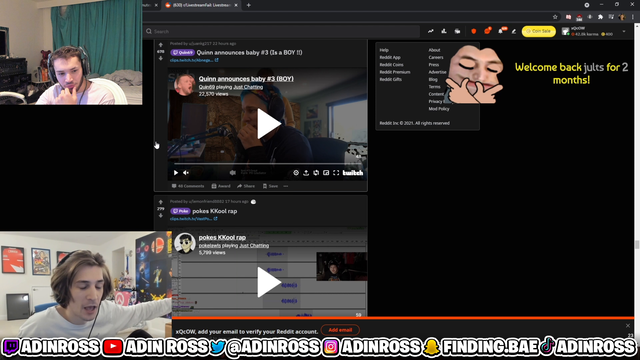
Task: Open the Reddit Gifts footer link
Action: point(391,80)
